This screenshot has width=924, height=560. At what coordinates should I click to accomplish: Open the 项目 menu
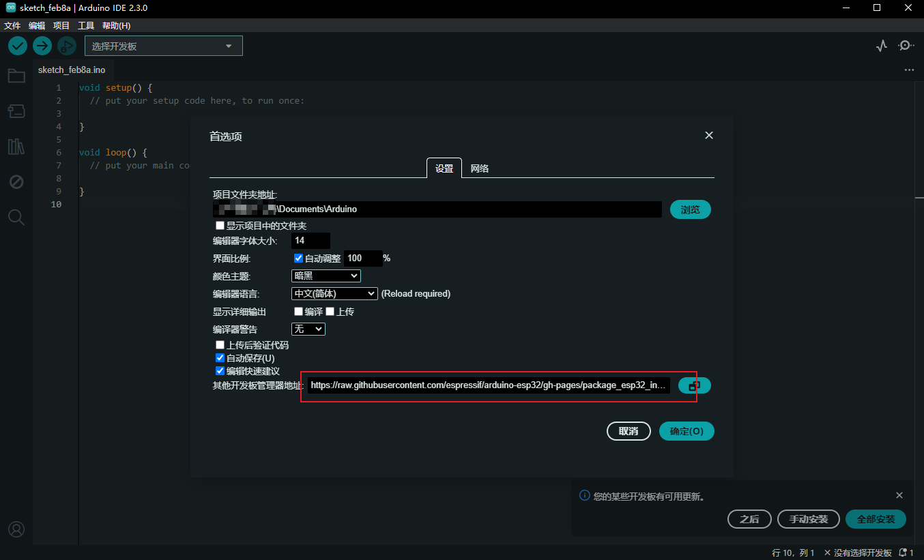click(x=61, y=25)
